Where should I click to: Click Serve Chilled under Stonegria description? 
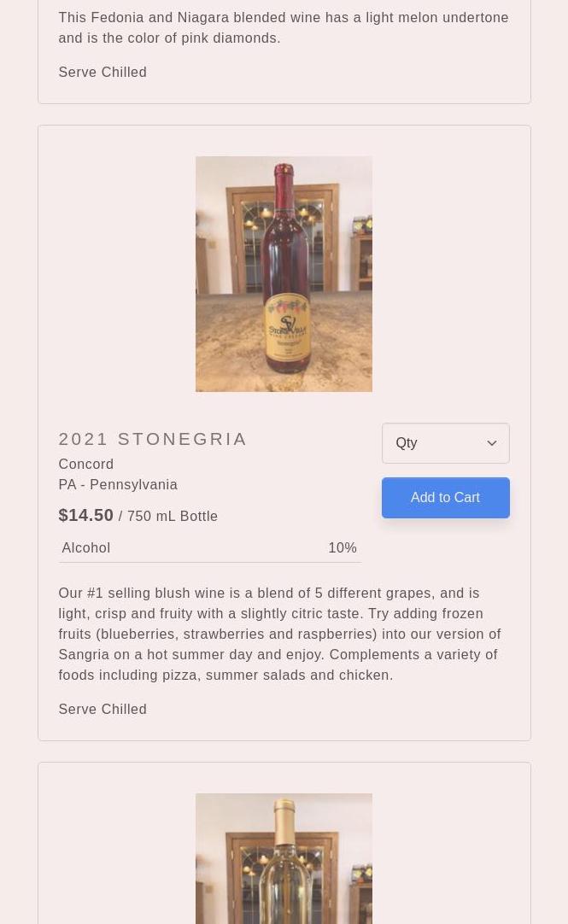tap(102, 710)
